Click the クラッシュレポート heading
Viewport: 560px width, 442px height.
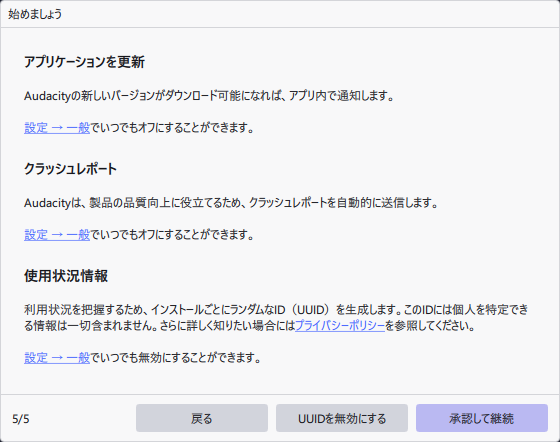70,169
